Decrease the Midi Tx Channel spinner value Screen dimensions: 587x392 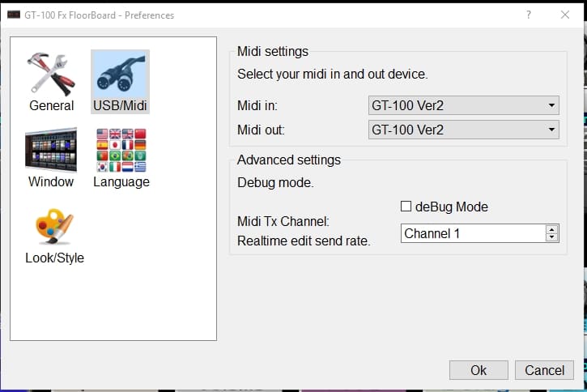pos(551,237)
